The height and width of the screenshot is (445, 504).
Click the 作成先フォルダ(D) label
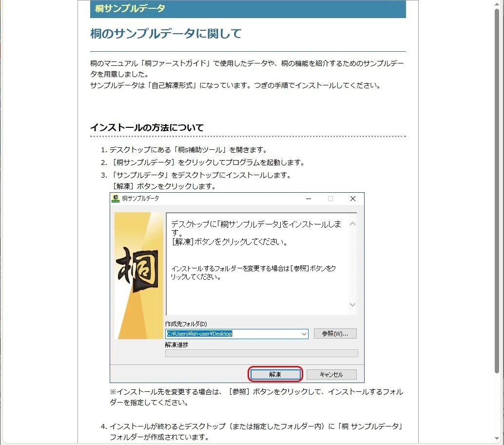186,324
